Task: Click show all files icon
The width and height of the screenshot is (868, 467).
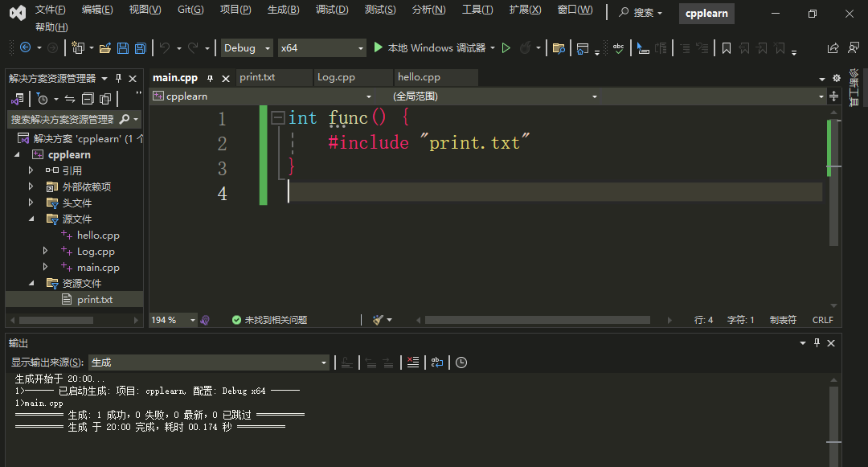Action: (105, 99)
